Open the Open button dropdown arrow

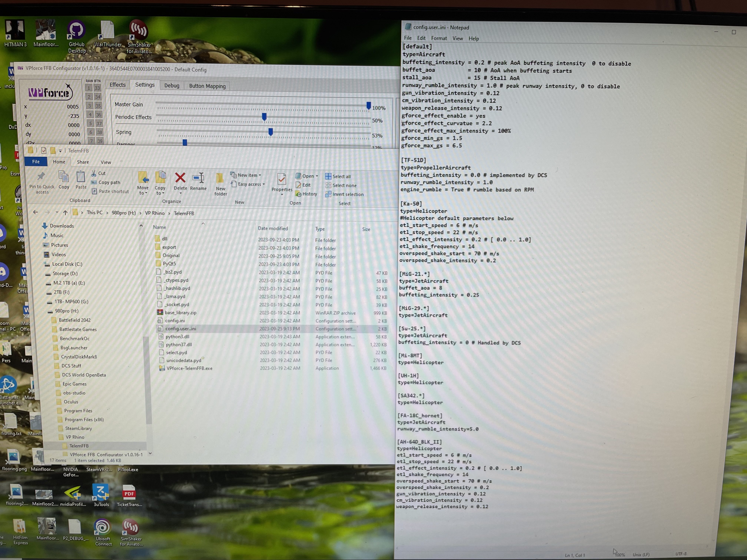(x=317, y=176)
